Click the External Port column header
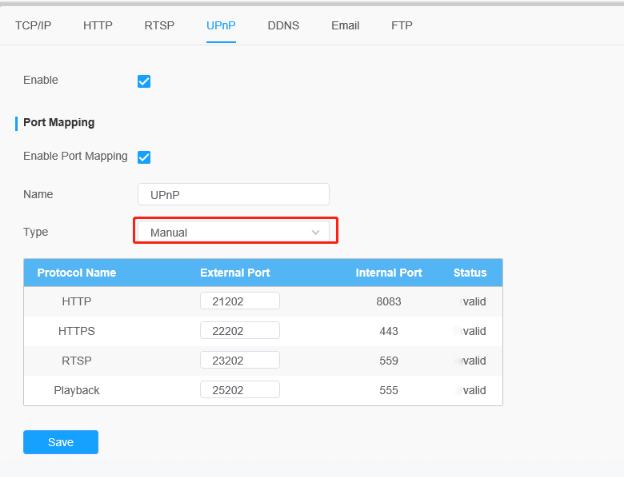Screen dimensions: 624x477 (235, 273)
